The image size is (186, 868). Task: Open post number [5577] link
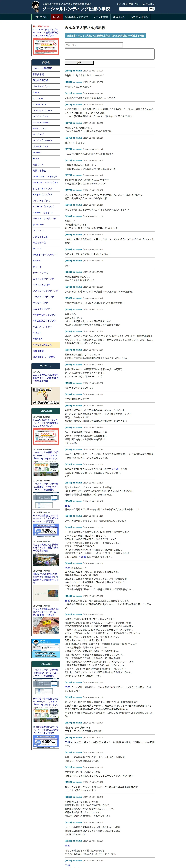(x=68, y=105)
